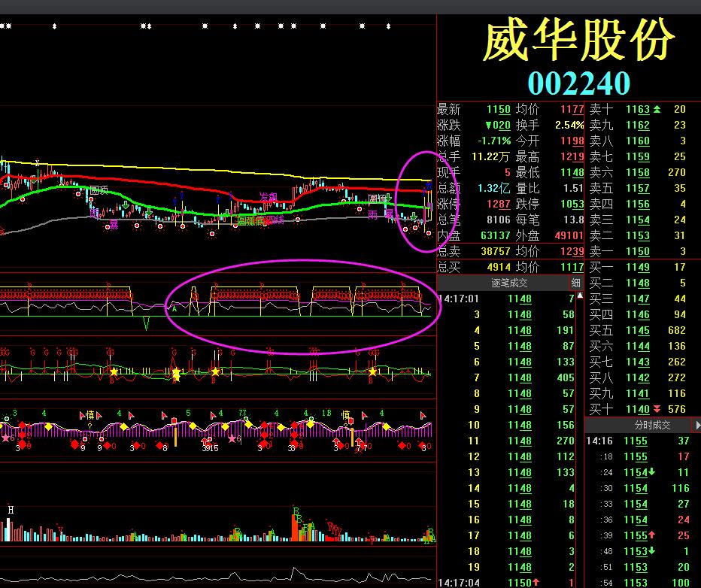This screenshot has height=588, width=701.
Task: Click the 总手 value 11.22万
Action: click(490, 157)
